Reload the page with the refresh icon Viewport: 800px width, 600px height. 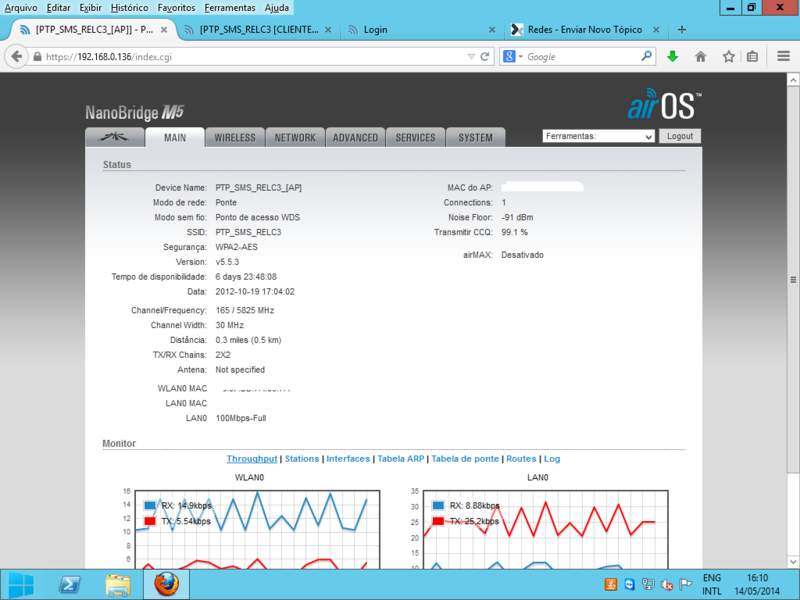pyautogui.click(x=485, y=57)
